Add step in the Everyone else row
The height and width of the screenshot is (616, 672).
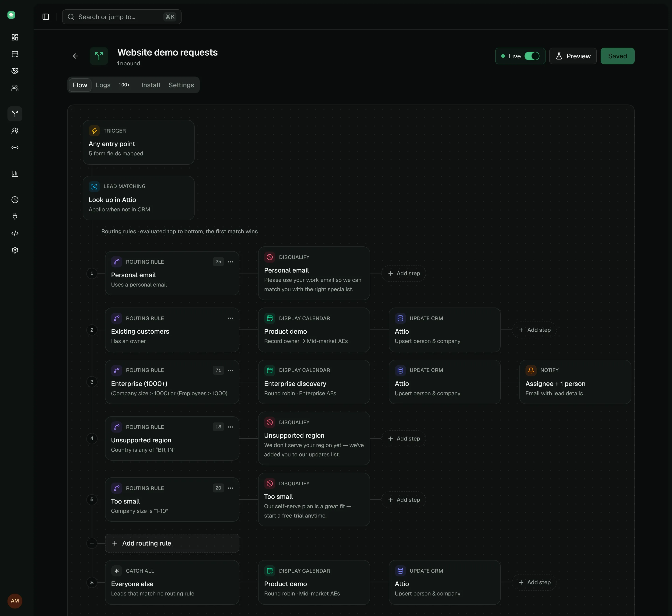pyautogui.click(x=534, y=582)
